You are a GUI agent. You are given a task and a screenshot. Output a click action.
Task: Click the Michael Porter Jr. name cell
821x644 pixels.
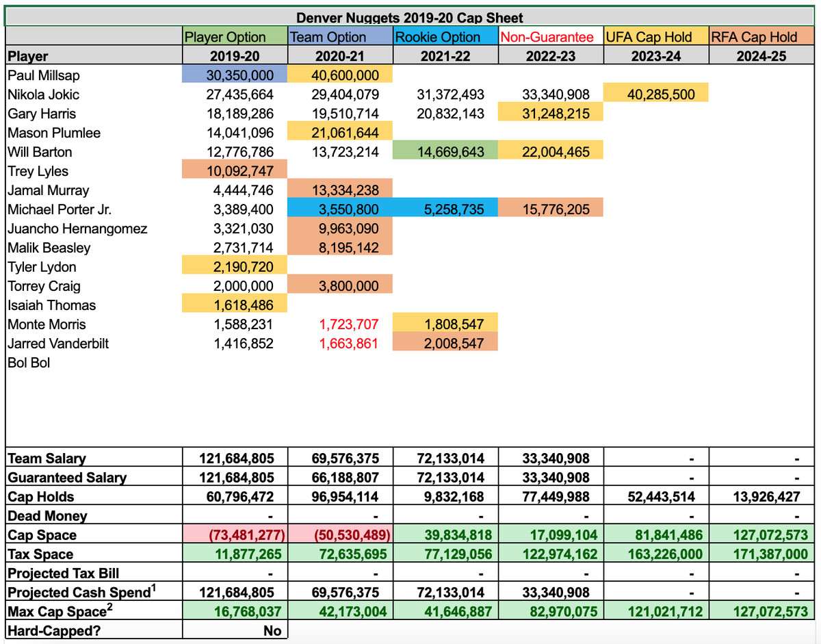[94, 209]
